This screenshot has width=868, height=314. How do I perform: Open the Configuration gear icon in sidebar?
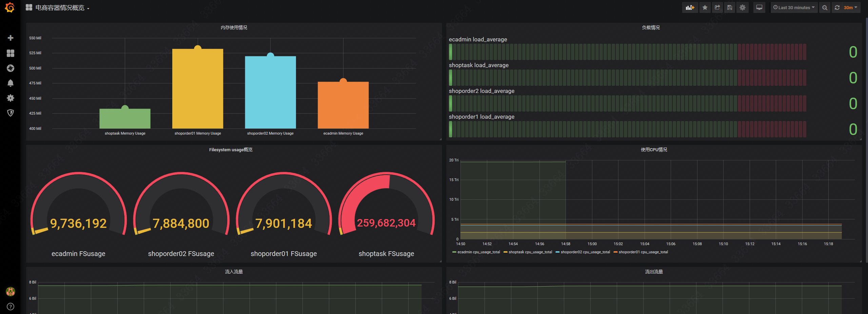coord(11,98)
